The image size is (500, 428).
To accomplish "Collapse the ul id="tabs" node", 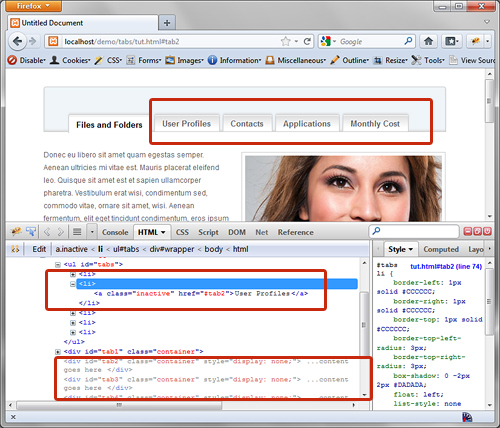I will click(57, 265).
